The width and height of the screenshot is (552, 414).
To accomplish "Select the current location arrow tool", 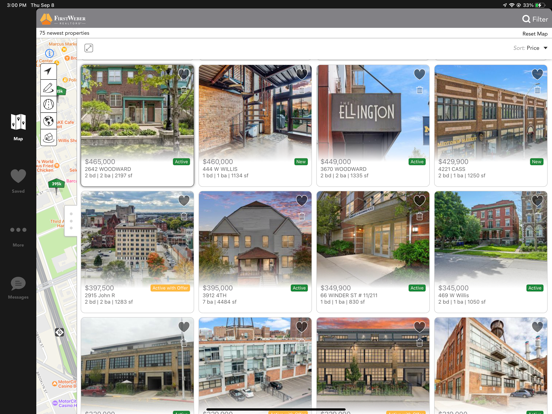I will 49,71.
